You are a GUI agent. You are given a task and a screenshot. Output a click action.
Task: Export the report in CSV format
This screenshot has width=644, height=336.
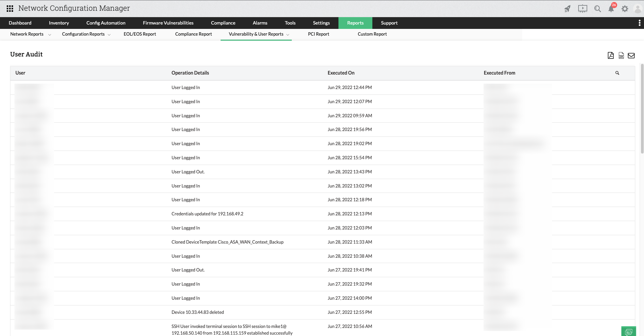click(621, 55)
